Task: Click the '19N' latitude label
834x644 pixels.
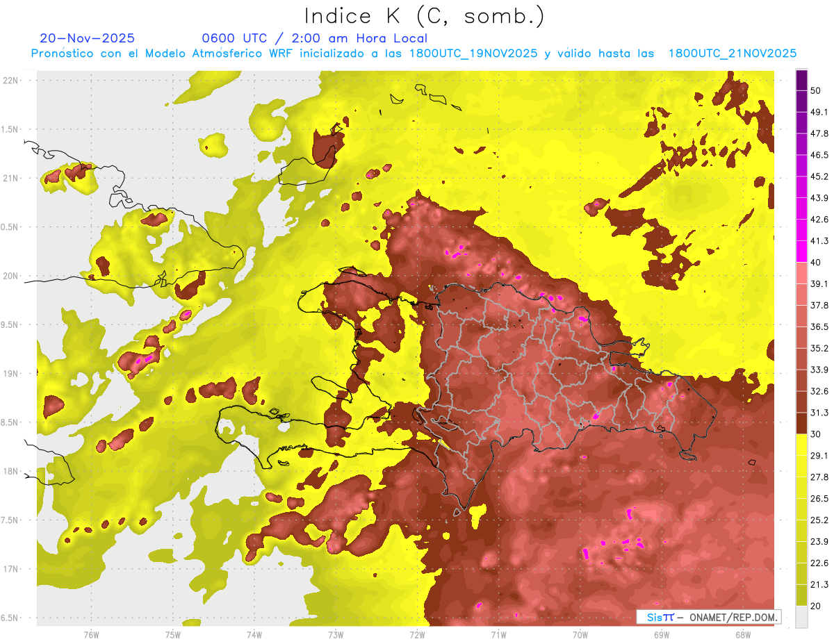Action: tap(12, 373)
